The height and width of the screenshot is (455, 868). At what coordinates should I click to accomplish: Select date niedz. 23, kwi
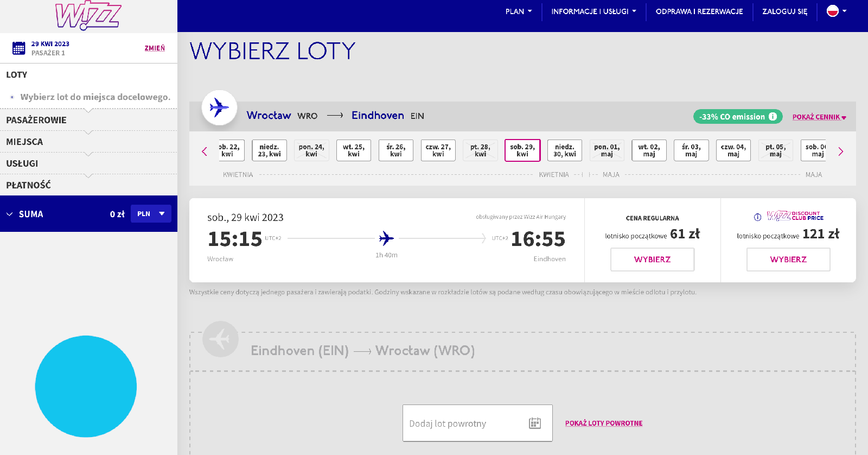270,150
